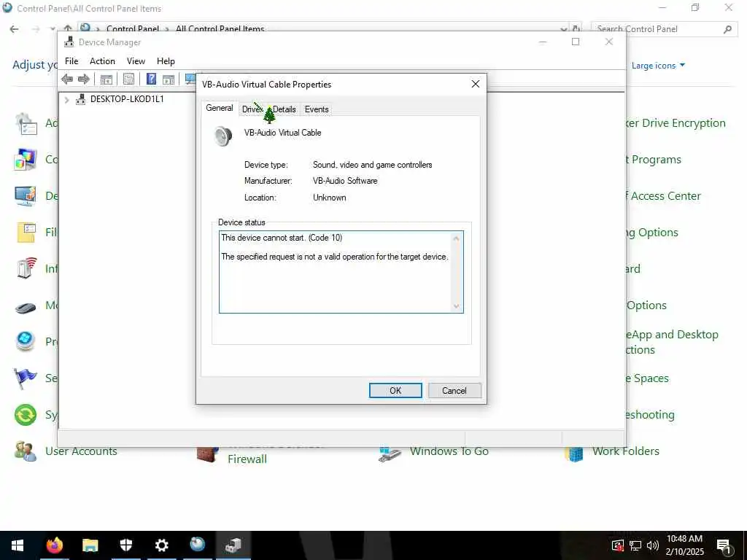Viewport: 747px width, 560px height.
Task: Open the View menu in Device Manager
Action: (x=136, y=61)
